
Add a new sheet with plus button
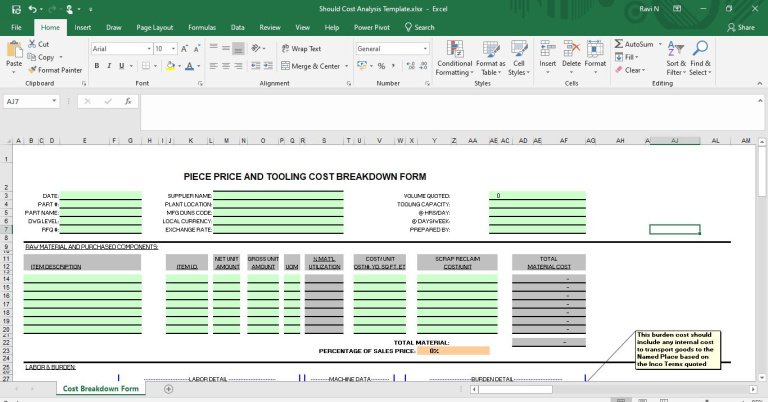tap(168, 389)
